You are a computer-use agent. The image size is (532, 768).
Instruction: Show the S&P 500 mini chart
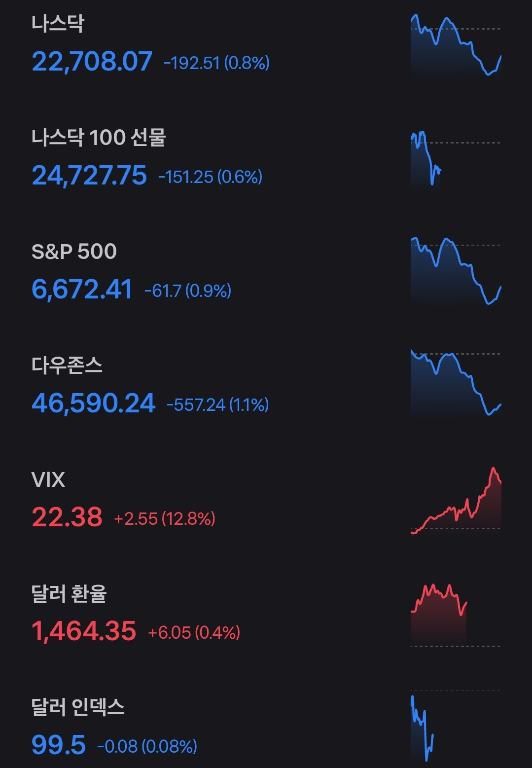point(456,271)
